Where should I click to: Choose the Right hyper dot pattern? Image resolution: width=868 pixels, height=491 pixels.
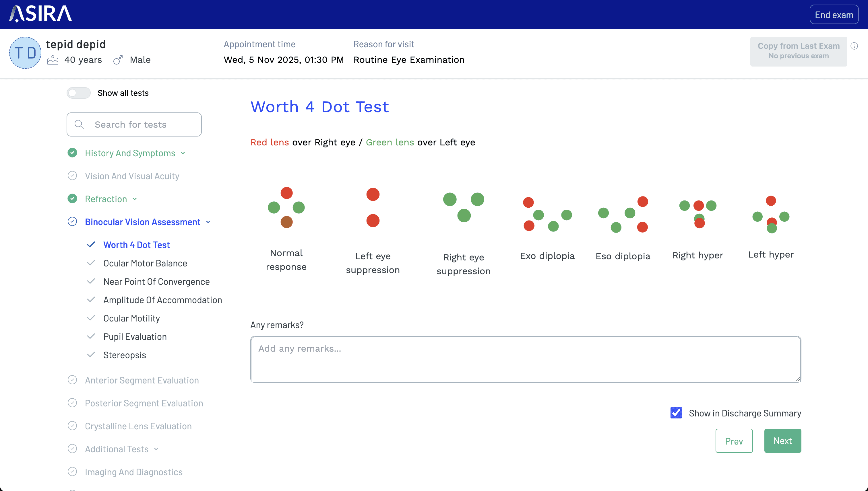[697, 214]
